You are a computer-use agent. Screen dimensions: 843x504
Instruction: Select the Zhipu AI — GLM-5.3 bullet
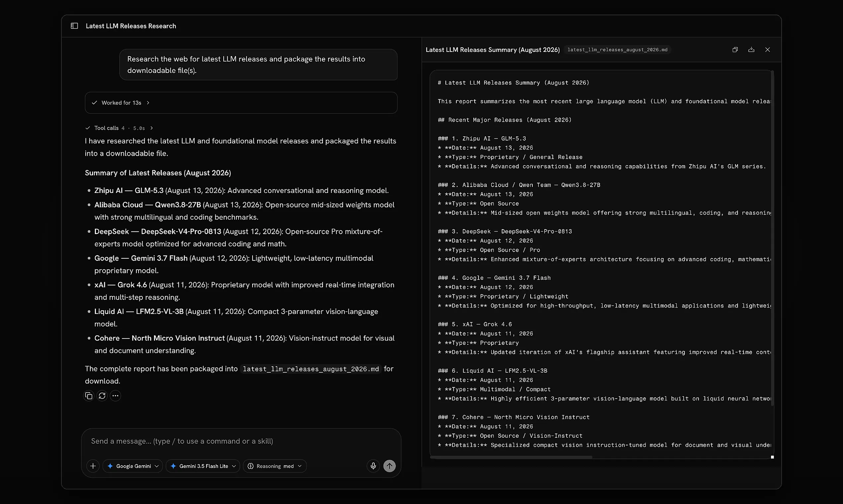tap(241, 191)
